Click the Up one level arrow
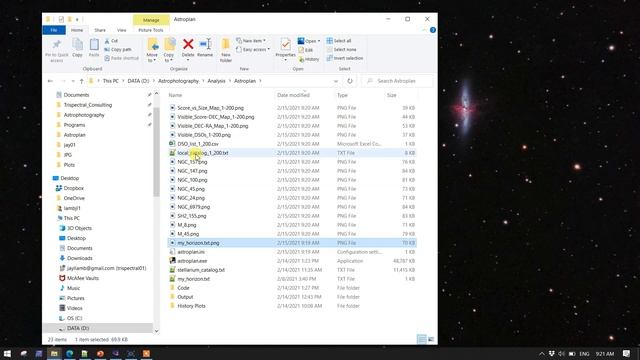The image size is (640, 360). [x=82, y=81]
